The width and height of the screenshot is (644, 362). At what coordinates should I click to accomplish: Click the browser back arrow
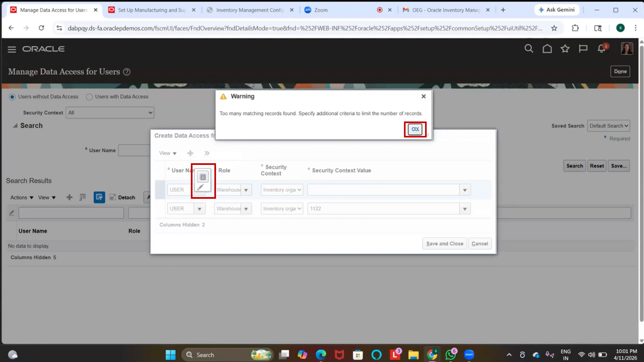[x=11, y=28]
